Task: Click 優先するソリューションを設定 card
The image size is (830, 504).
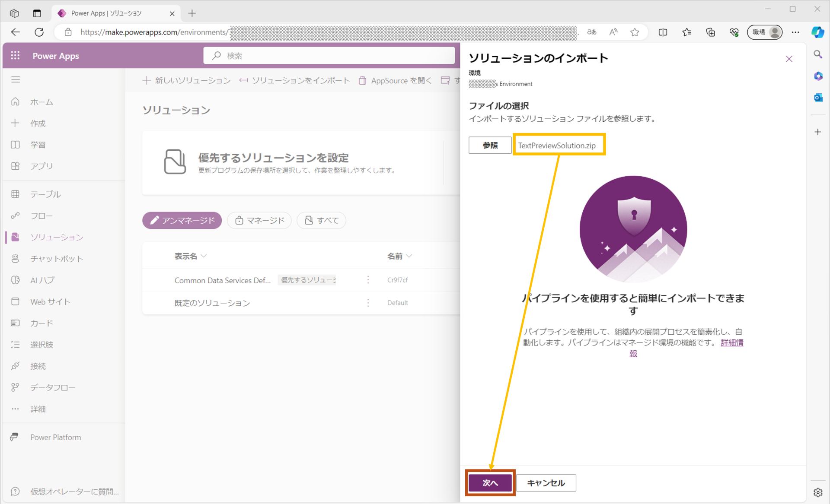Action: (301, 163)
